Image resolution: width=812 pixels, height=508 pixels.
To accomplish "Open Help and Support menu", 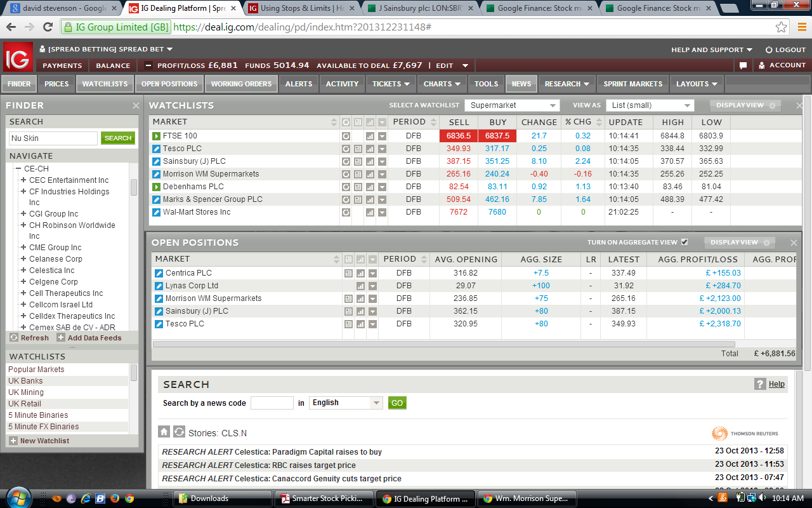I will [x=712, y=50].
